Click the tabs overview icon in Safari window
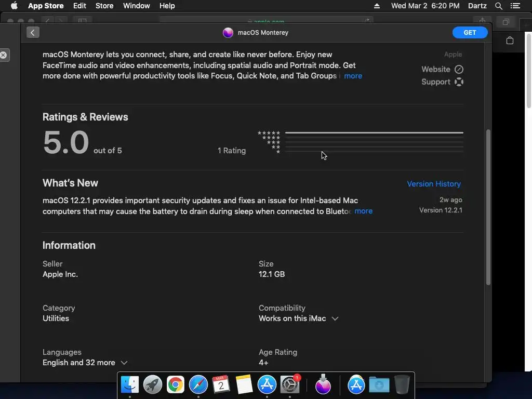Screen dimensions: 532x399 coord(506,22)
